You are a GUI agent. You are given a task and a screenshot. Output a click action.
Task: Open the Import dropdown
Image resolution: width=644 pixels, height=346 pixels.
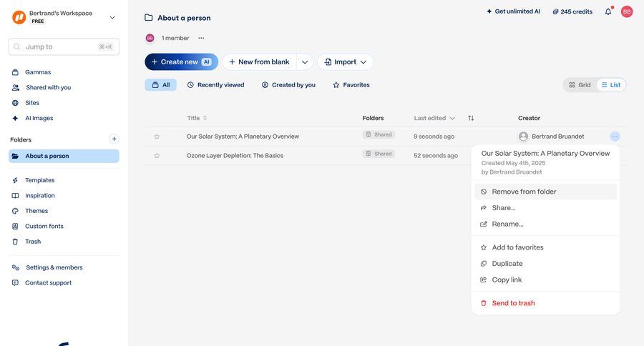click(x=345, y=62)
